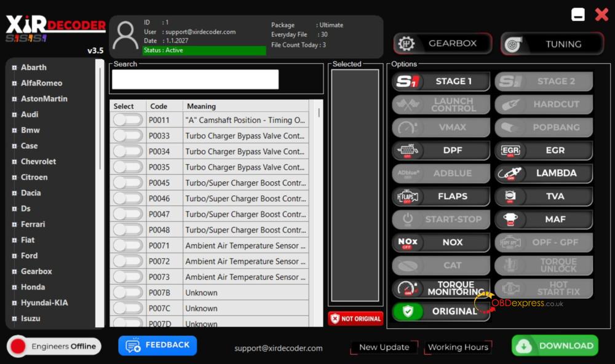Expand the Ferrari brand tree node
615x364 pixels.
coord(15,224)
